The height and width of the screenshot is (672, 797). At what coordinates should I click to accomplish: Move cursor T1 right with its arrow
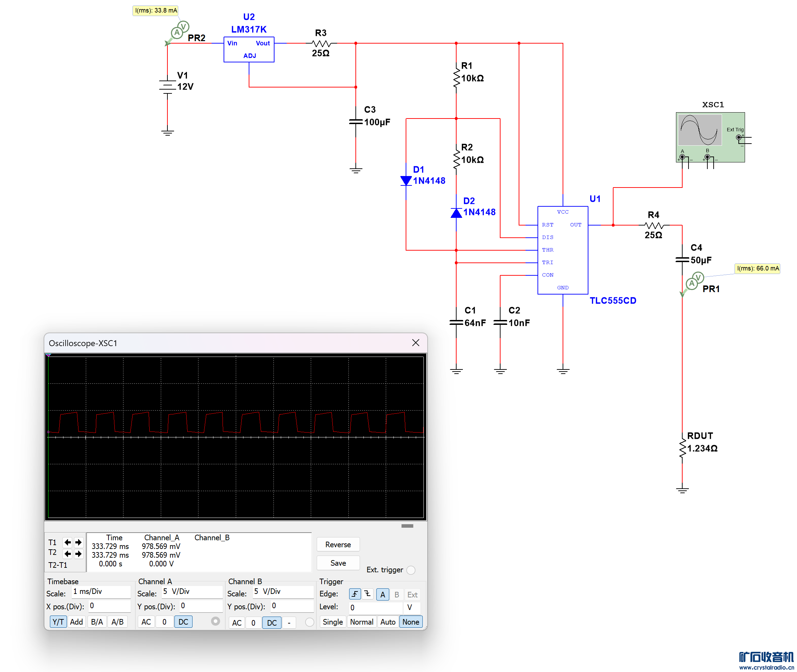(x=78, y=542)
